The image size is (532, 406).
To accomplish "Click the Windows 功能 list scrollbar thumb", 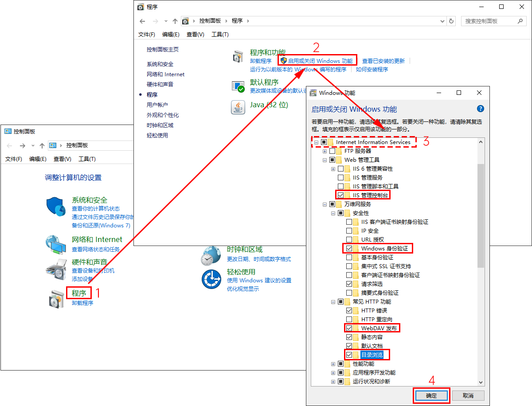I will (x=481, y=215).
